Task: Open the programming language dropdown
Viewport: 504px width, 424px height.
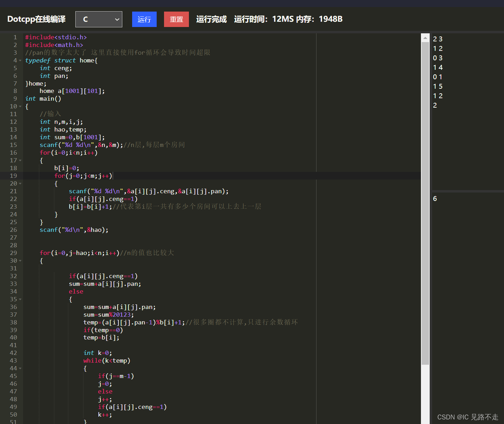Action: (x=117, y=19)
